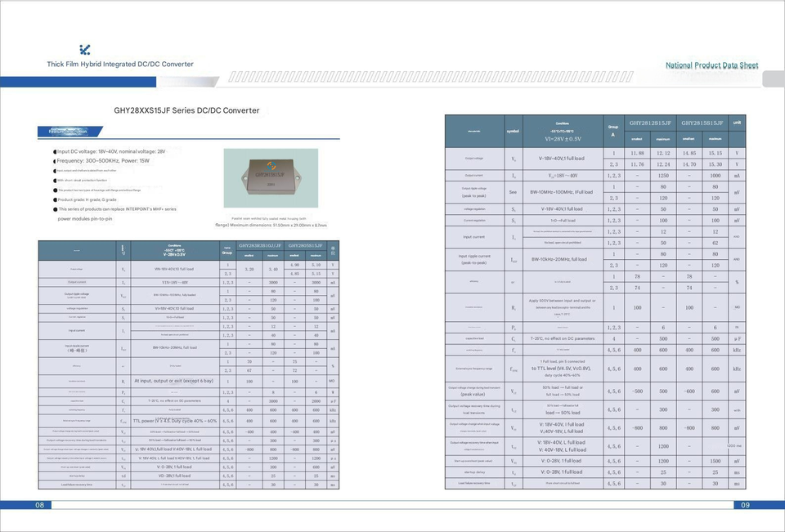Click the page number 09 marker
The image size is (785, 532).
click(745, 505)
